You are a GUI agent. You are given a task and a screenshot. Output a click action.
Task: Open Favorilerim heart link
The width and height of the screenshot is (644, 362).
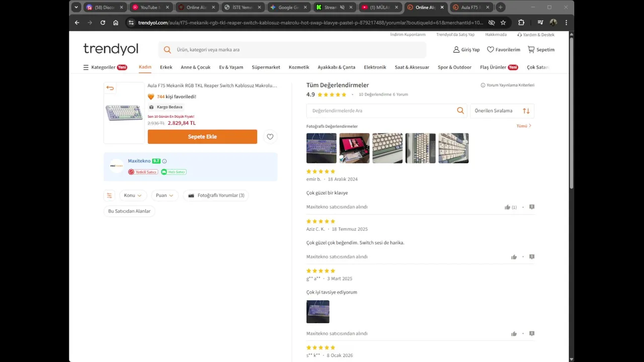tap(504, 50)
